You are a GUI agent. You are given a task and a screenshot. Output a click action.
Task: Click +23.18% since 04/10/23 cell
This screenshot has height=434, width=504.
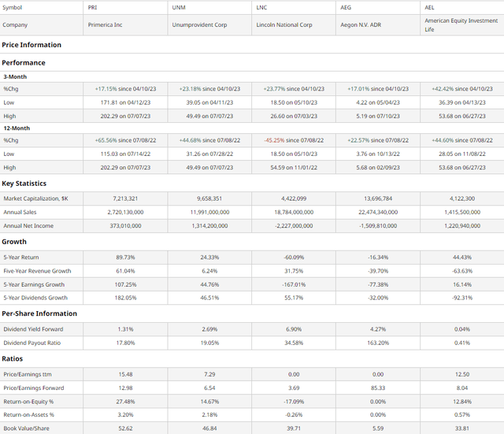point(209,89)
